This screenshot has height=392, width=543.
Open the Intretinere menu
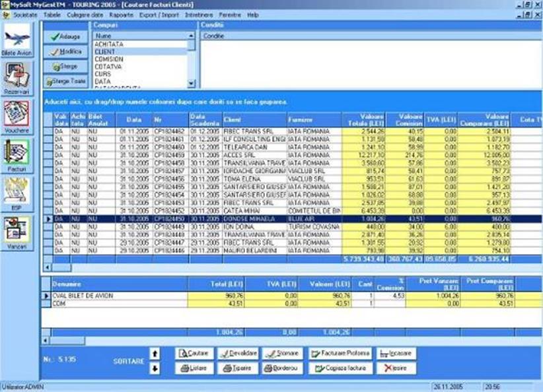[x=199, y=15]
